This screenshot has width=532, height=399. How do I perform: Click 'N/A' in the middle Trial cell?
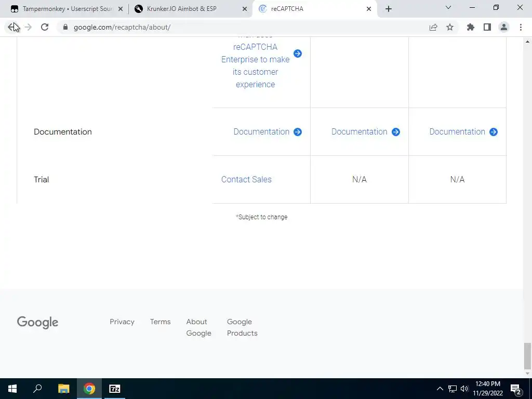360,179
